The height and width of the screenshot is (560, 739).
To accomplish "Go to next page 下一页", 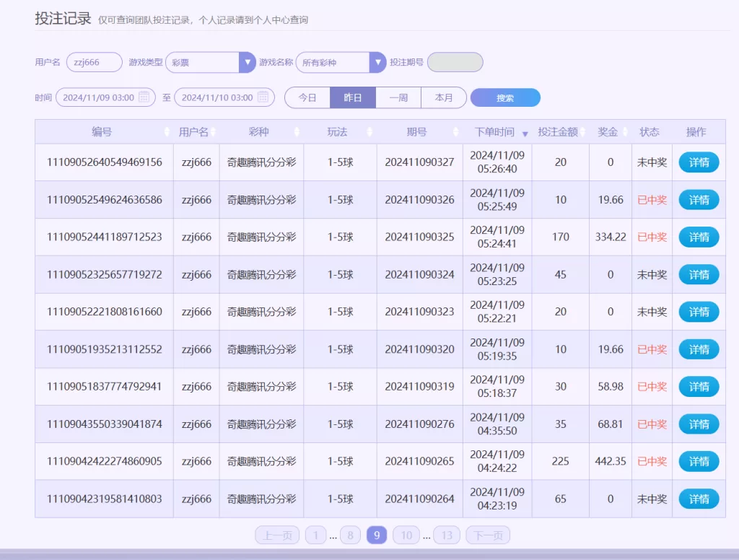I will click(488, 535).
